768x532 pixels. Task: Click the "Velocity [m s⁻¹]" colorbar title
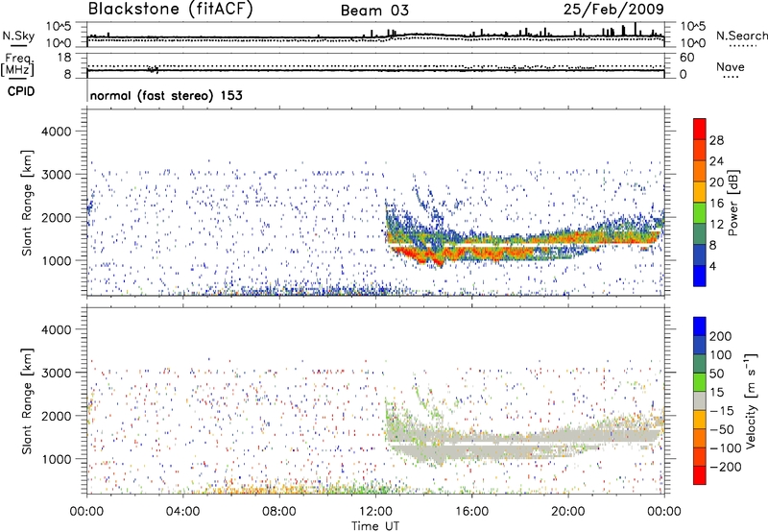point(751,400)
